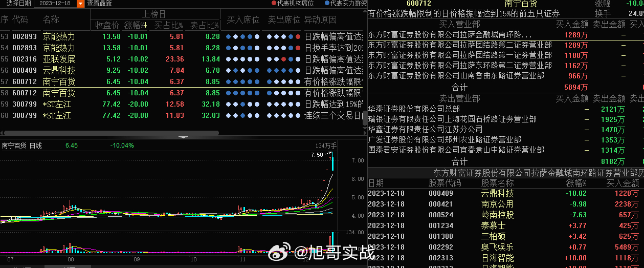Select row 58 南宁百货
The width and height of the screenshot is (644, 268).
pyautogui.click(x=182, y=93)
